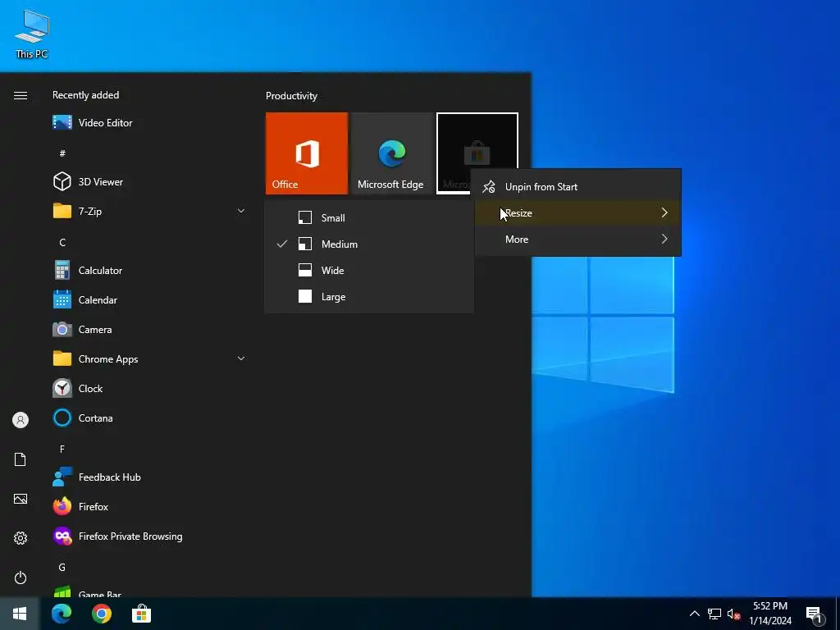Show hidden system tray icons

(x=694, y=614)
